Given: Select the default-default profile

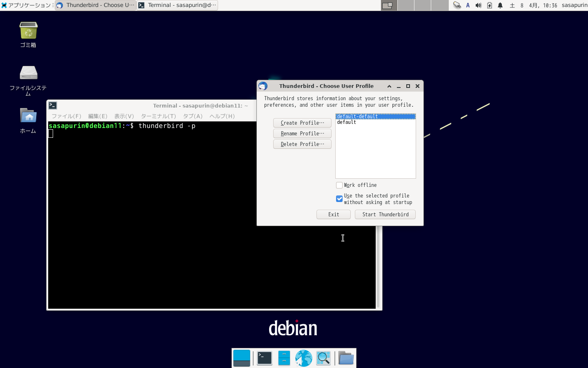Looking at the screenshot, I should (x=375, y=117).
